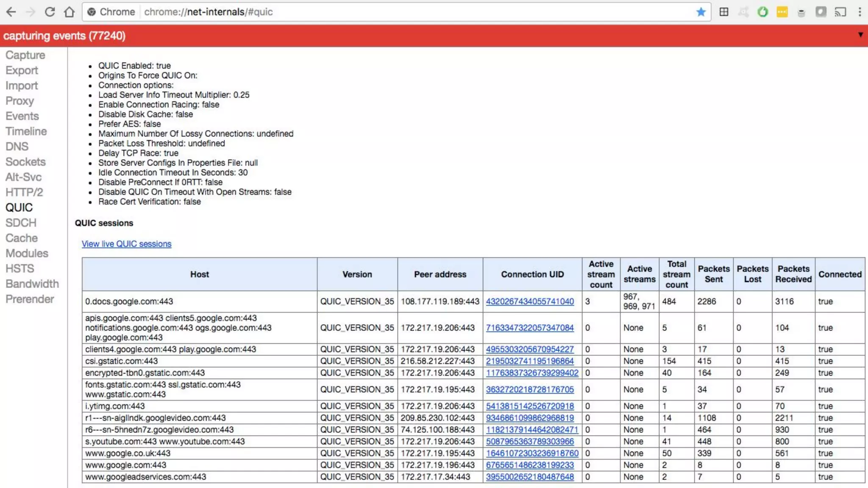Viewport: 868px width, 488px height.
Task: Click the grid extension icon
Action: (x=724, y=12)
